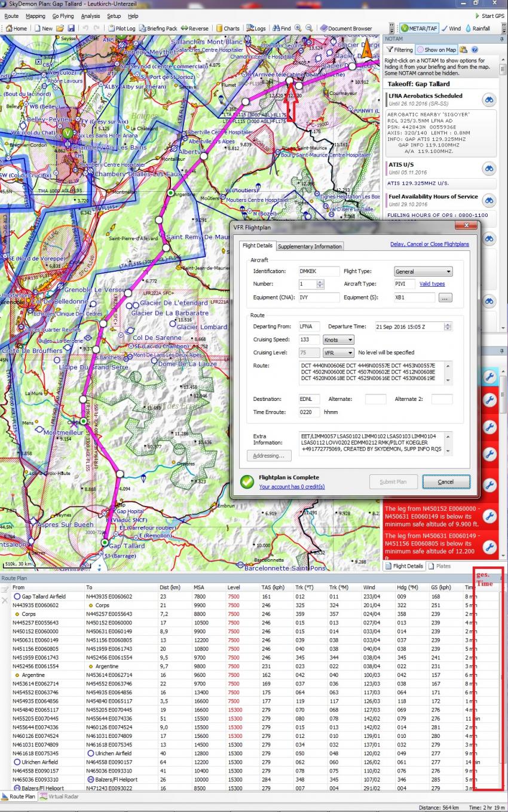Viewport: 508px width, 812px height.
Task: Click the Destination field
Action: [310, 399]
